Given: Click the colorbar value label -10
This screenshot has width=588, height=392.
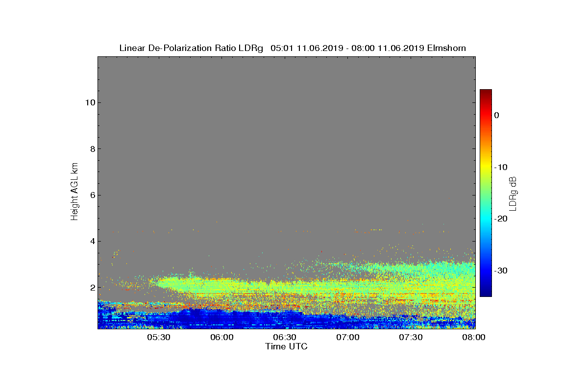Looking at the screenshot, I should pos(501,167).
